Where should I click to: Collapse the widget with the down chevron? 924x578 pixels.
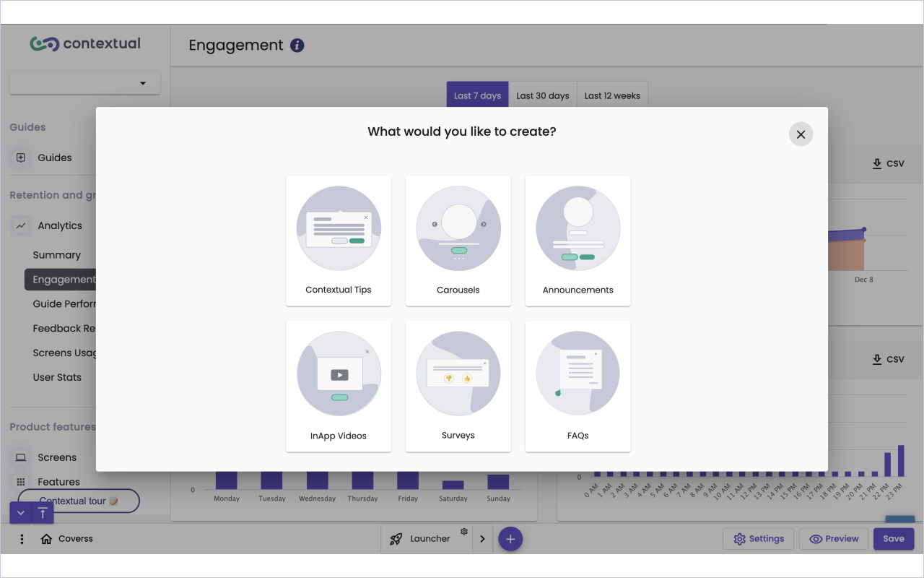[x=20, y=513]
